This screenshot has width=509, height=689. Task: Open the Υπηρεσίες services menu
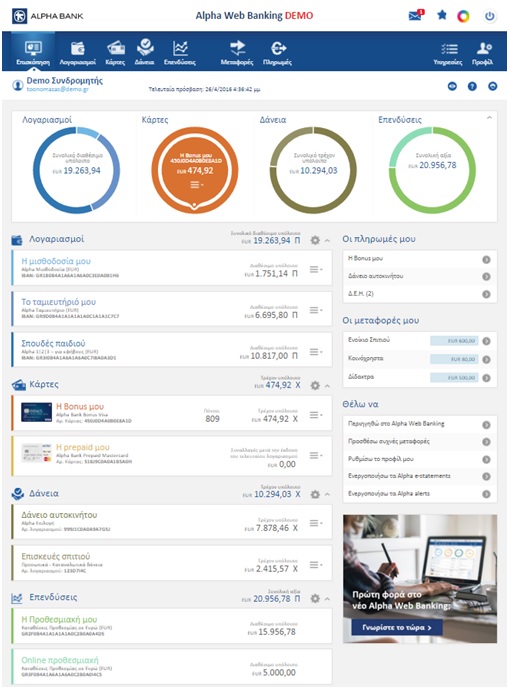click(x=448, y=54)
